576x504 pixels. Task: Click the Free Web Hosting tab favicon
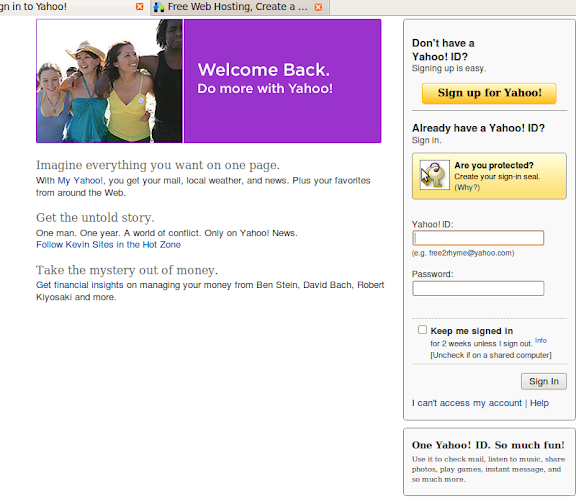click(159, 7)
